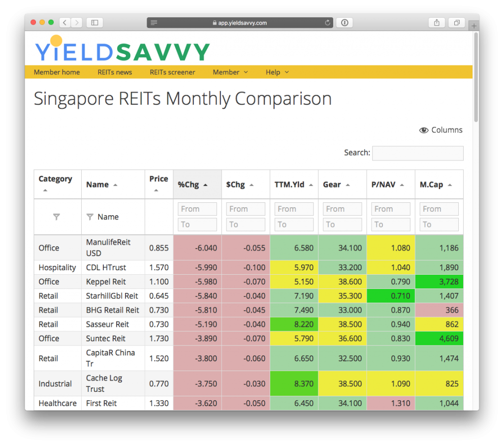
Task: Expand the Member dropdown menu
Action: (x=230, y=72)
